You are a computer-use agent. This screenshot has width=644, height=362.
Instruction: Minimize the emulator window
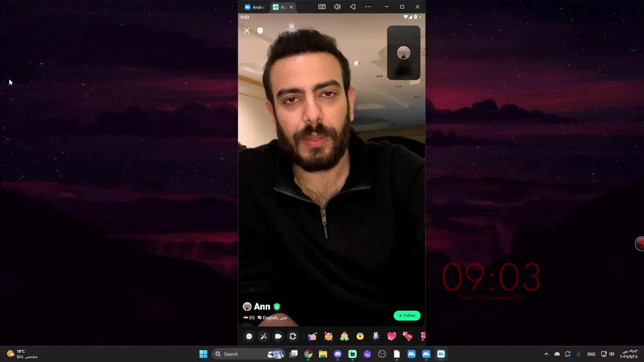(x=386, y=7)
